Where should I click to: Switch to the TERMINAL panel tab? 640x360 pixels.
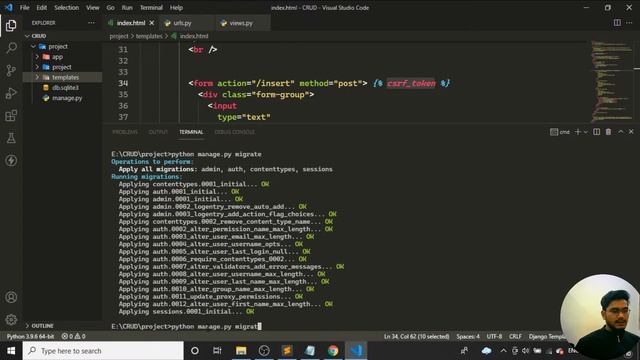click(191, 132)
